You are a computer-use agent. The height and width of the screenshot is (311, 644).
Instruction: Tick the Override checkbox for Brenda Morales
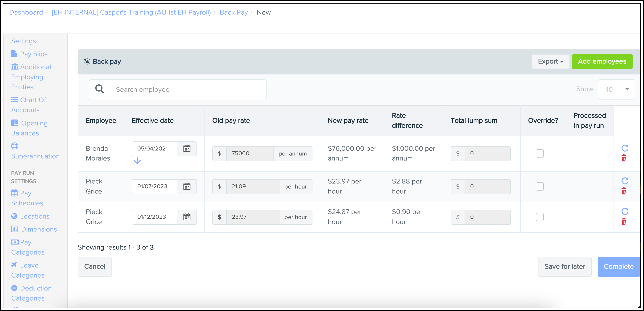[x=539, y=153]
